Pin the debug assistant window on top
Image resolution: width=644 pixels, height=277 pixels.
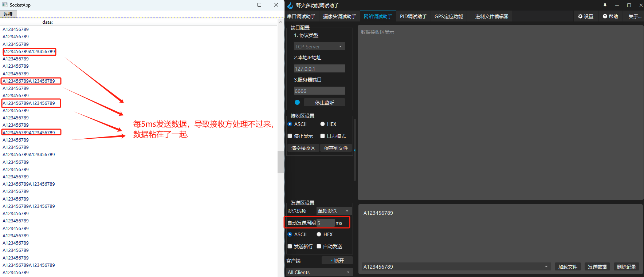coord(605,5)
